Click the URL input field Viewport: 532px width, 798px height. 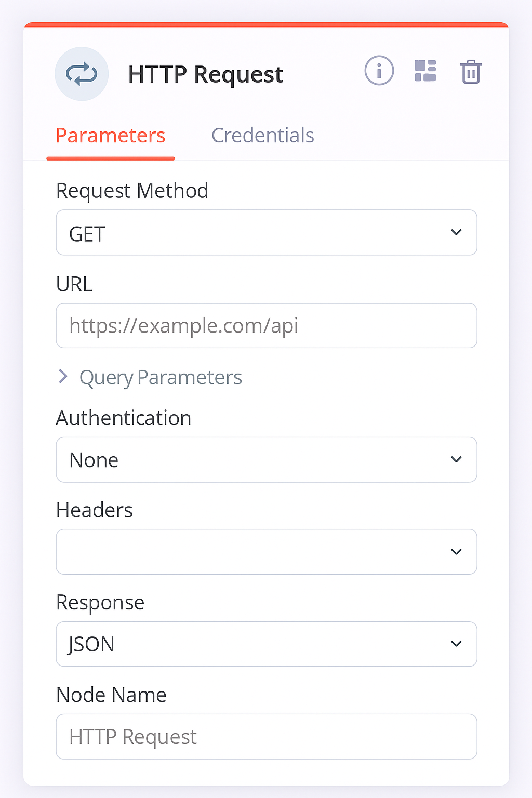click(x=266, y=326)
